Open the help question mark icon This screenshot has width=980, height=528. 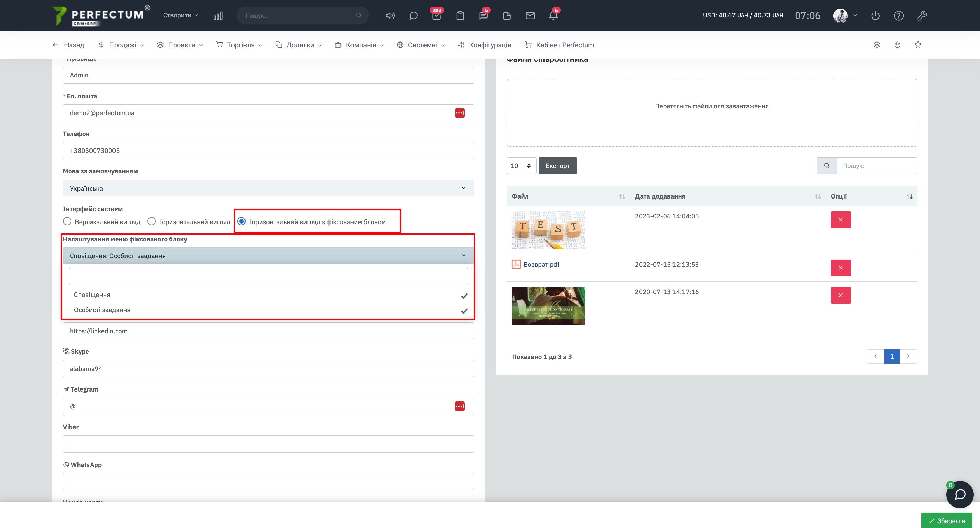899,15
